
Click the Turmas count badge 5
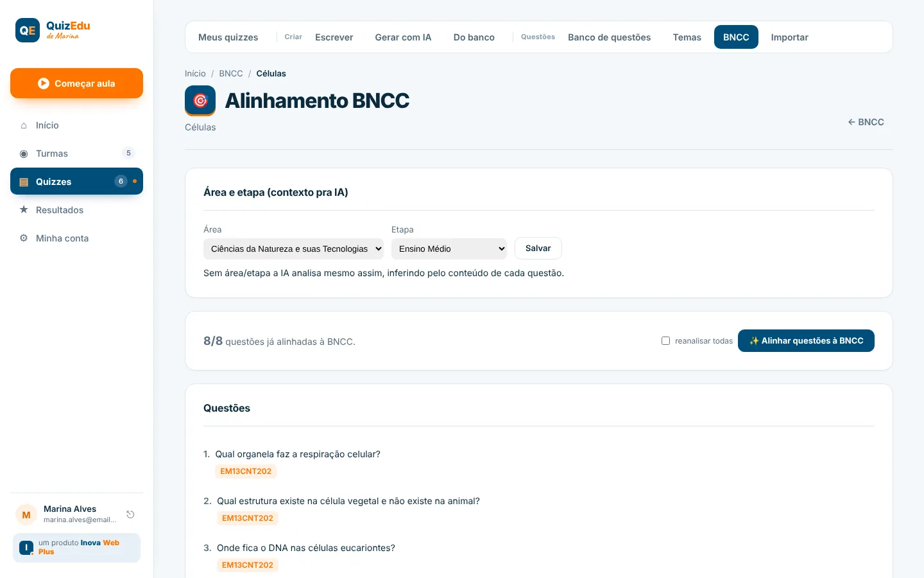tap(128, 153)
